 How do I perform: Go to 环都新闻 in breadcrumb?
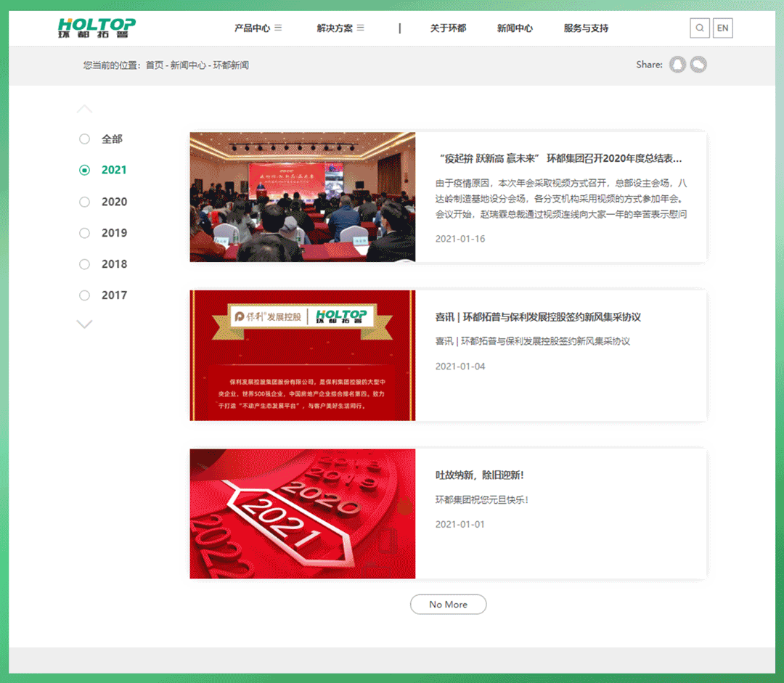tap(231, 65)
